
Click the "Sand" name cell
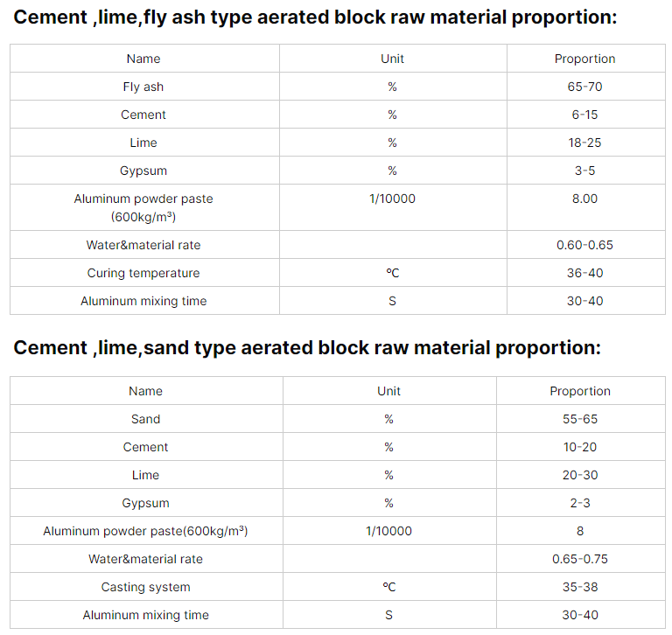(x=145, y=419)
